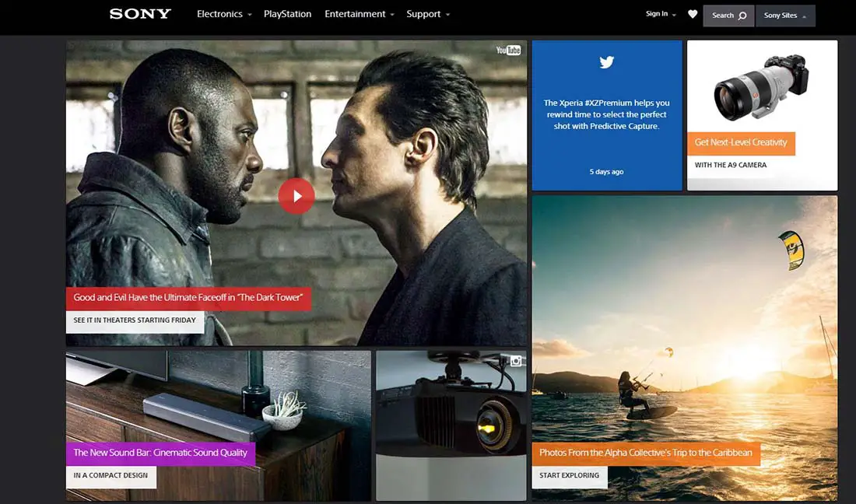Viewport: 856px width, 504px height.
Task: Click the YouTube logo on the video tile
Action: click(x=508, y=51)
